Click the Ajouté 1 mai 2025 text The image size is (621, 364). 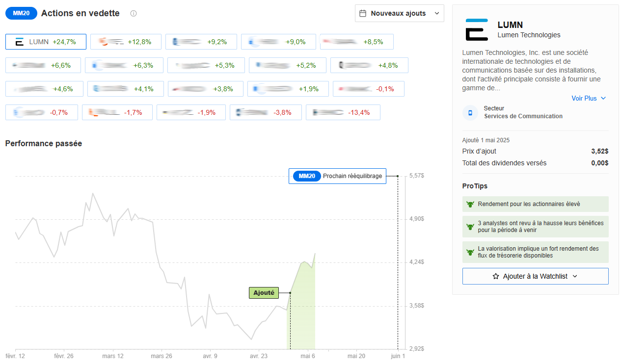click(486, 140)
